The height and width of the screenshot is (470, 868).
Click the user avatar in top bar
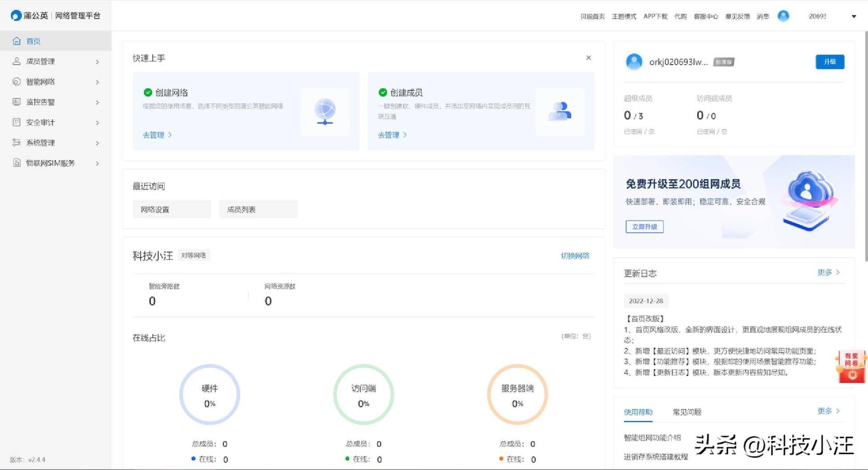point(783,16)
